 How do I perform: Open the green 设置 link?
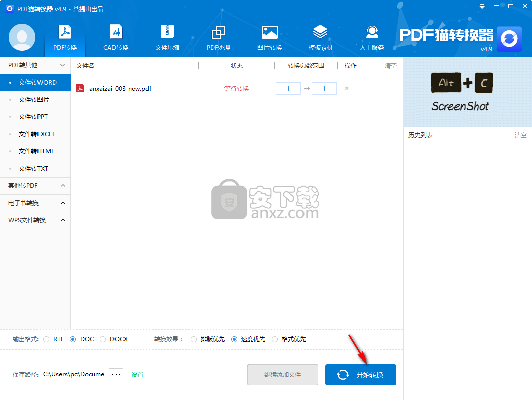(x=137, y=374)
